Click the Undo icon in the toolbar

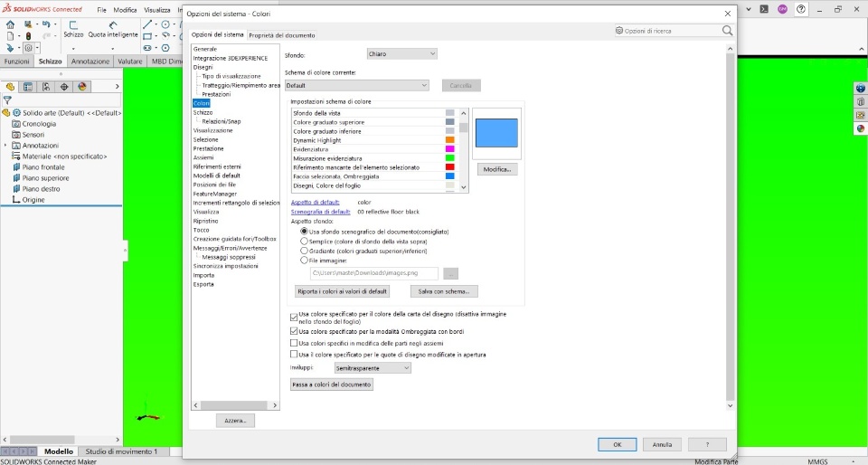tap(46, 24)
